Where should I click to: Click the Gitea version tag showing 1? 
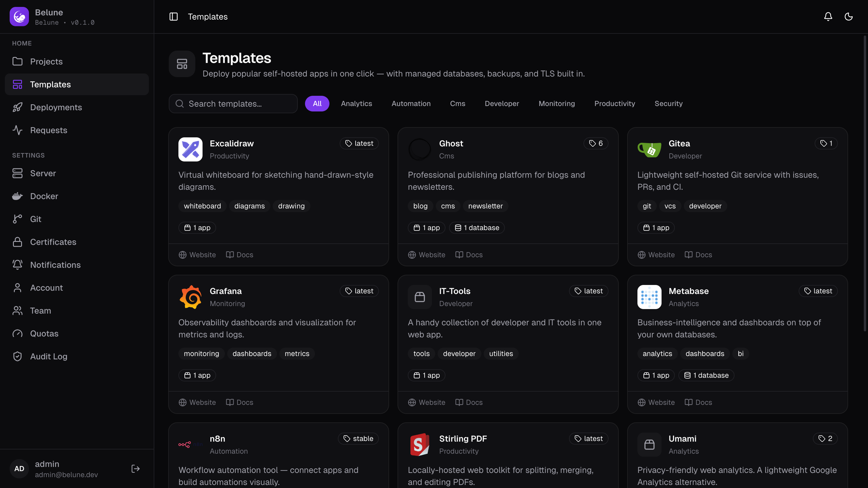826,143
